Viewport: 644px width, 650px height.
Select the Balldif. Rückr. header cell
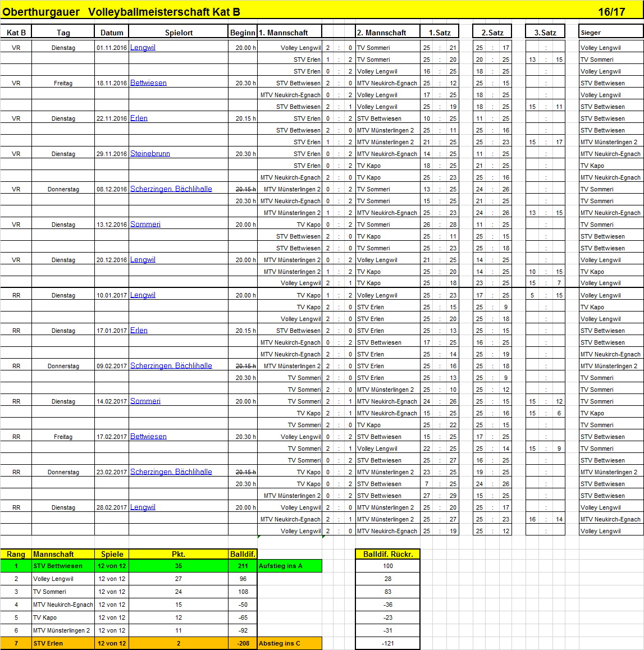387,554
